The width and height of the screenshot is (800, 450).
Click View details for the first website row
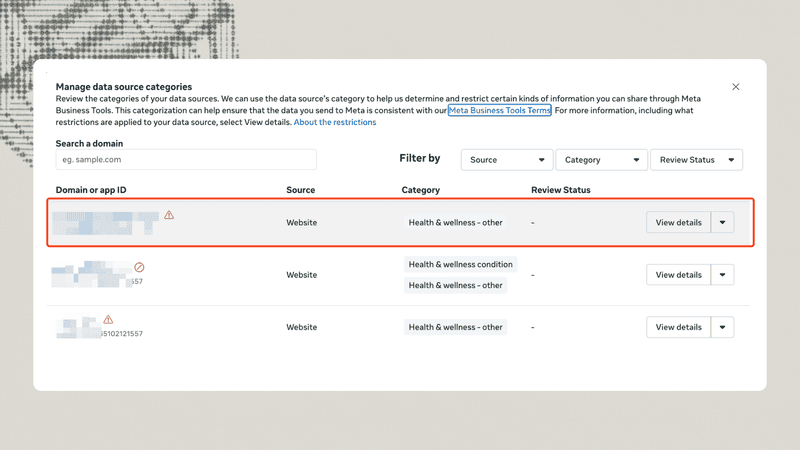point(678,222)
